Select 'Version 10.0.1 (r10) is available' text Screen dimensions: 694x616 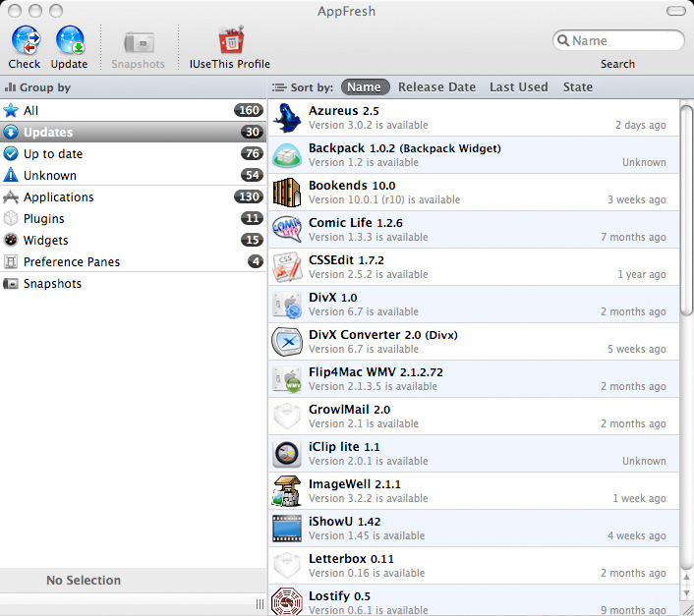coord(384,199)
